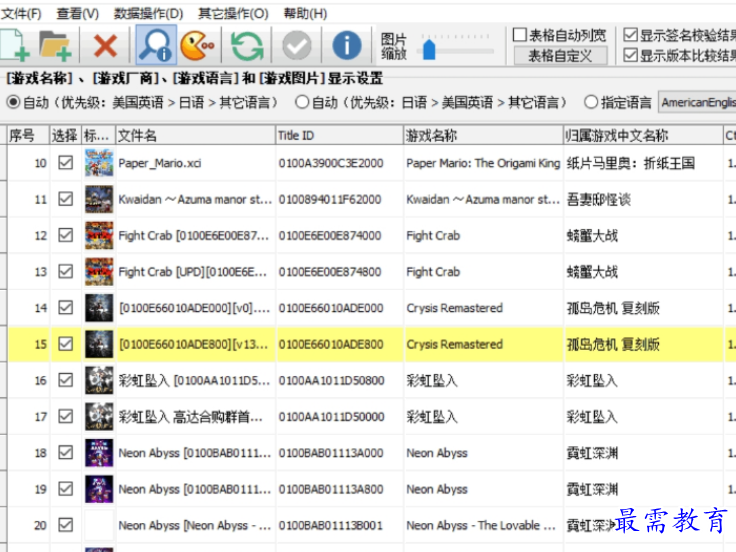Click Neon Abyss - The Lovable game name

tap(481, 525)
